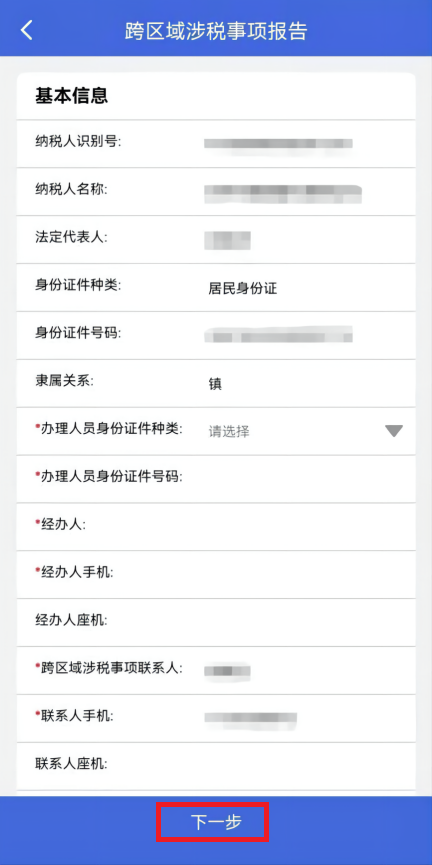432x865 pixels.
Task: Tap the back arrow icon
Action: [x=26, y=30]
